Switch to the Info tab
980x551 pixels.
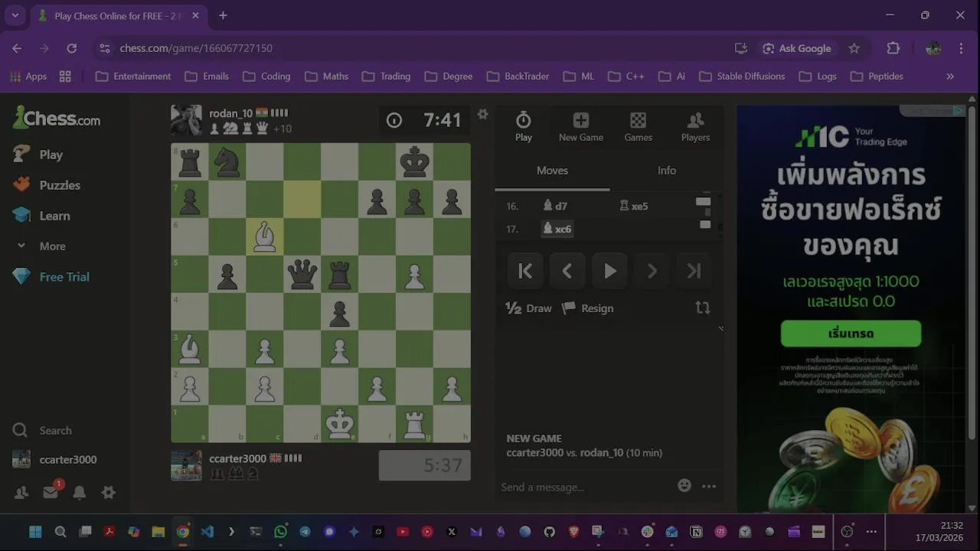click(x=667, y=171)
